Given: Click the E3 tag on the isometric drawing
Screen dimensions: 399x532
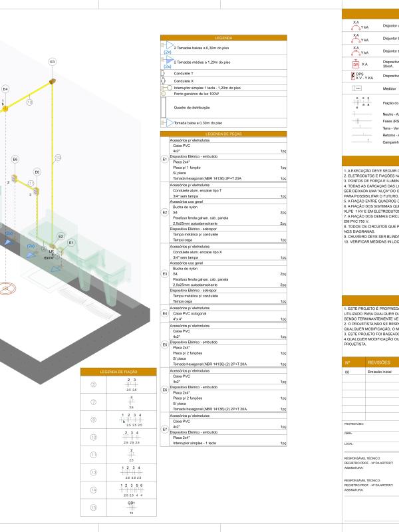Looking at the screenshot, I should pyautogui.click(x=53, y=62).
